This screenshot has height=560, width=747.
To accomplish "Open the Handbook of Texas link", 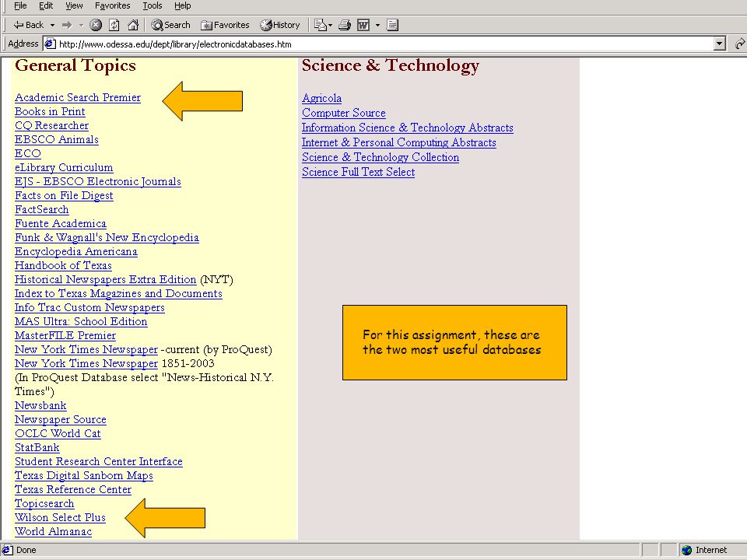I will coord(63,266).
